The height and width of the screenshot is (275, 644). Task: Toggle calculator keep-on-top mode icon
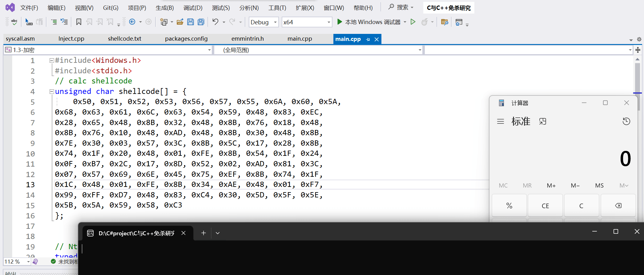pyautogui.click(x=543, y=121)
